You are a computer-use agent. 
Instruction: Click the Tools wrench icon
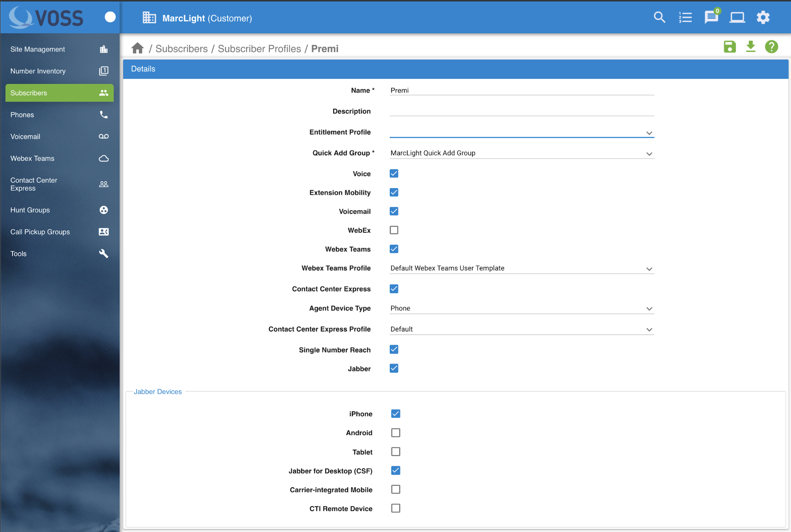click(104, 254)
